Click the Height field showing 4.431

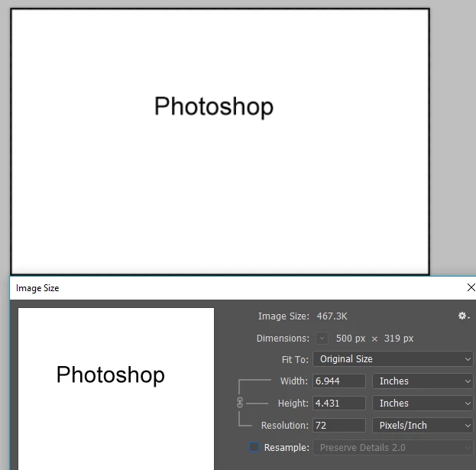click(339, 404)
